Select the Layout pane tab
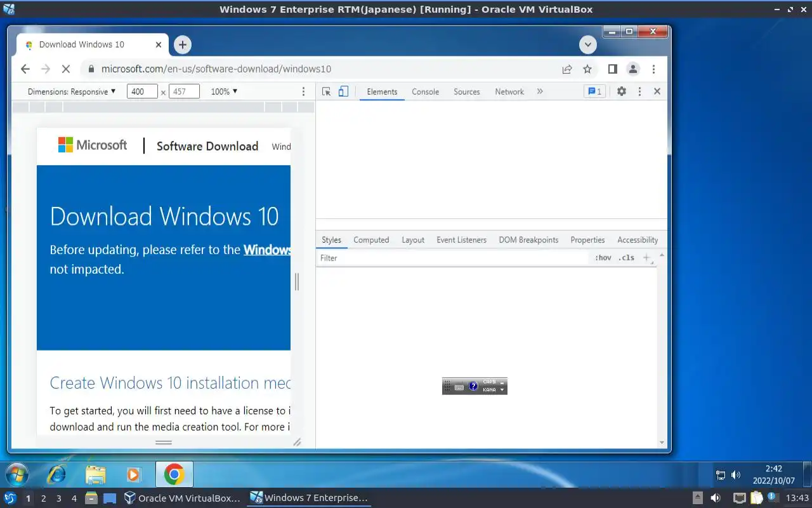This screenshot has width=812, height=508. coord(413,240)
